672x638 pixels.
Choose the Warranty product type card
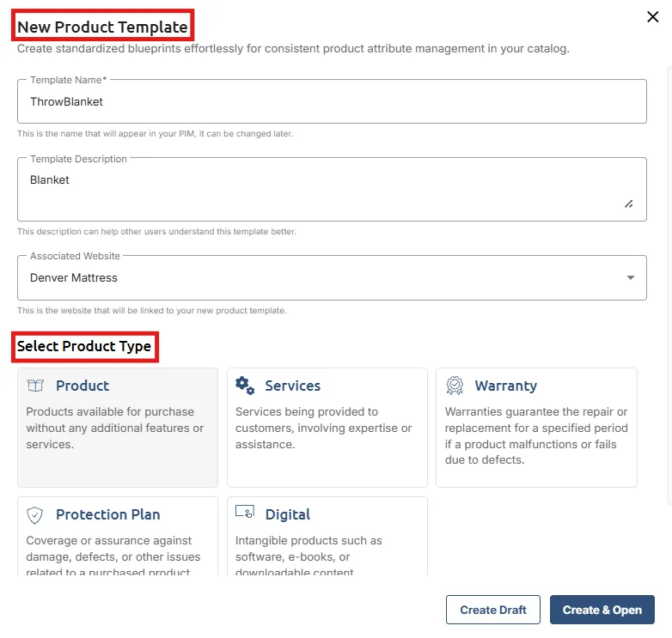[536, 428]
